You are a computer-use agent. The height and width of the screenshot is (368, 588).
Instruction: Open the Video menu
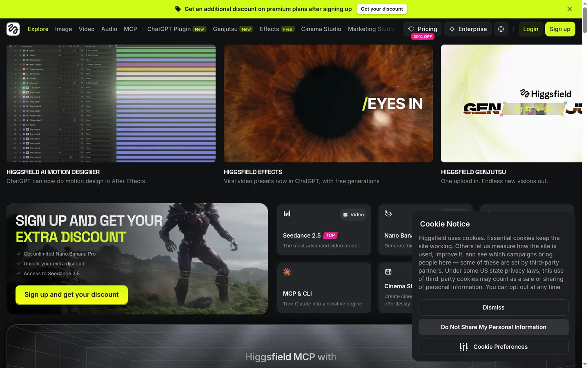point(87,29)
